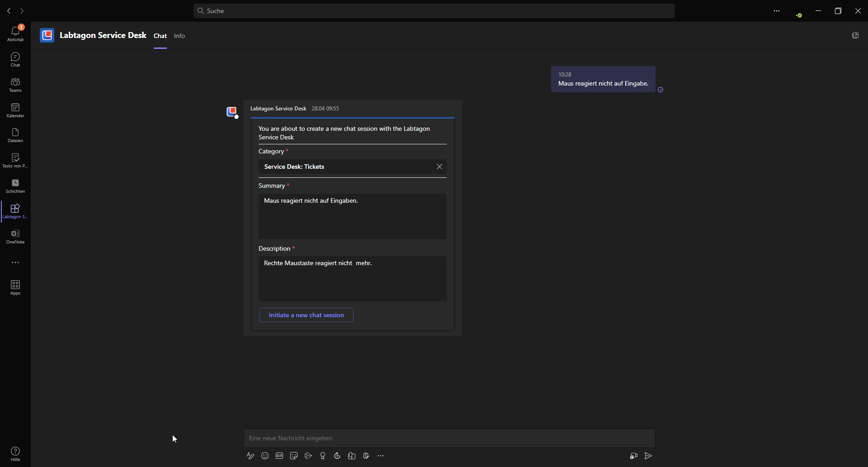Switch to the Chat tab

click(x=160, y=36)
